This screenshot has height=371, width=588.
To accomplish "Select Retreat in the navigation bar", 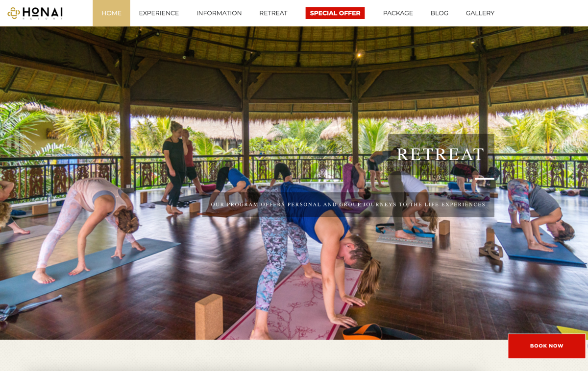I will pos(273,13).
